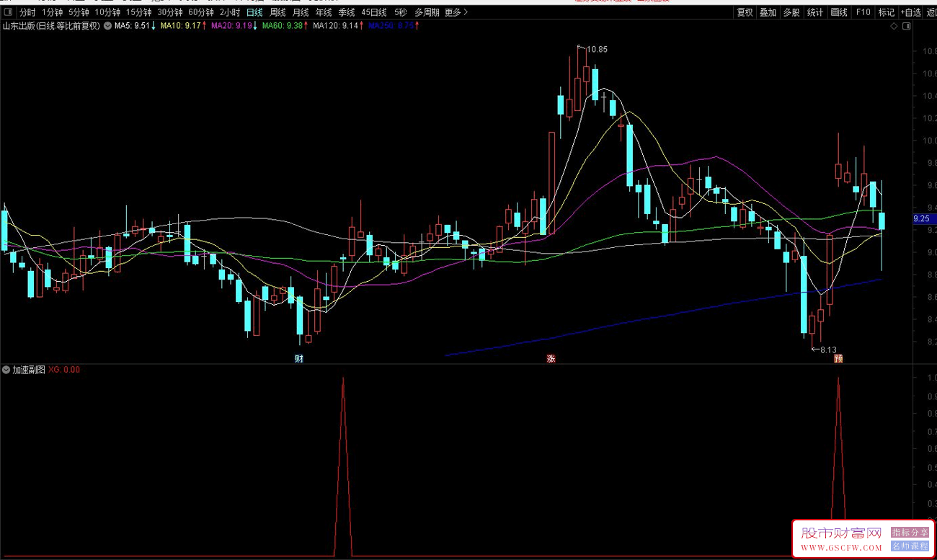This screenshot has height=560, width=937.
Task: Click the 8.13 low price label
Action: point(827,350)
